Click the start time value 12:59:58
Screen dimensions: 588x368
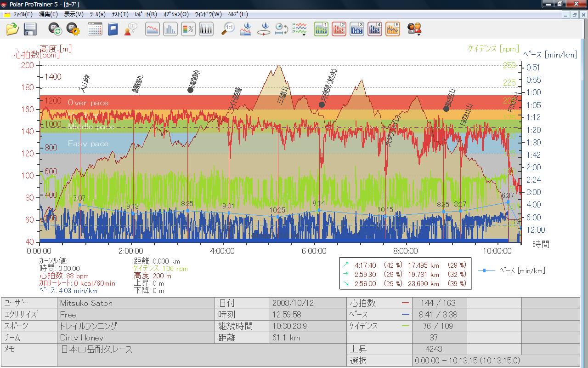308,315
